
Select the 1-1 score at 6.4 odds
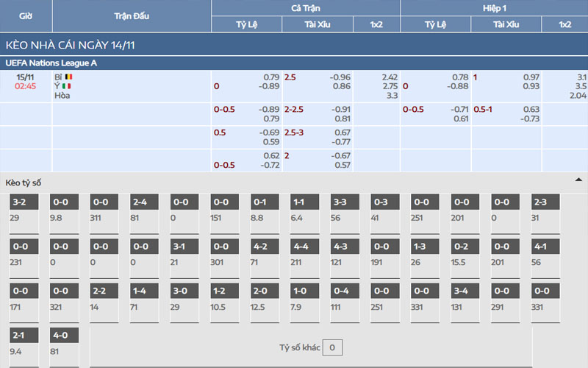click(305, 202)
